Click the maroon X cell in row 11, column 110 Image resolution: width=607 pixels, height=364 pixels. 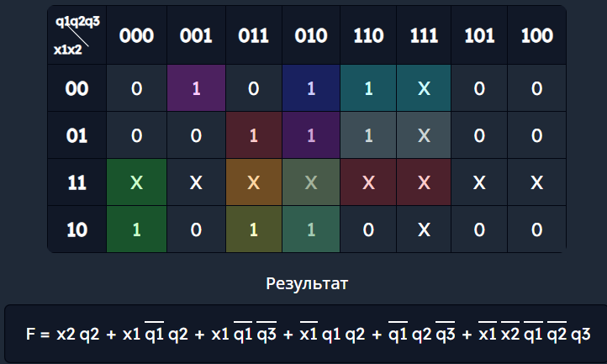coord(367,182)
